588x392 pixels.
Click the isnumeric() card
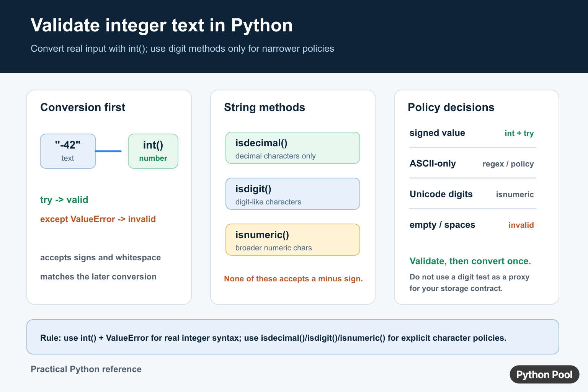(x=293, y=240)
